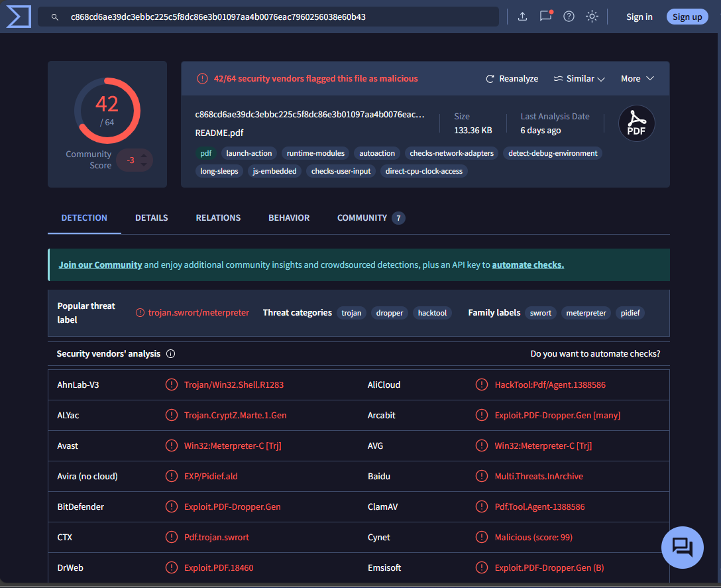
Task: Open the floating chat bubble button
Action: (x=683, y=547)
